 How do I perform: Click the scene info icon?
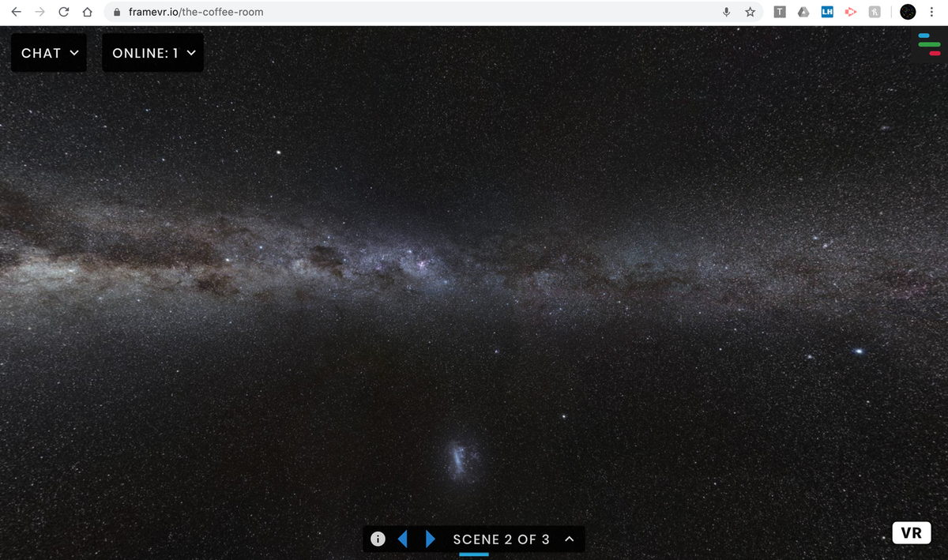[378, 539]
